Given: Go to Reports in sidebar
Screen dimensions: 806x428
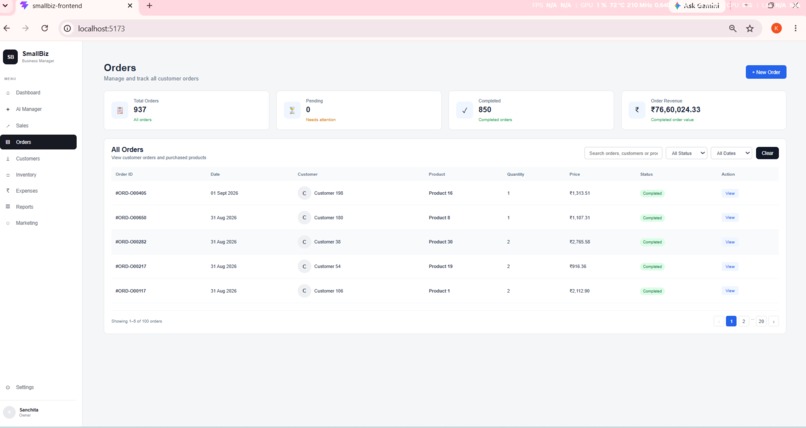Looking at the screenshot, I should pyautogui.click(x=25, y=207).
